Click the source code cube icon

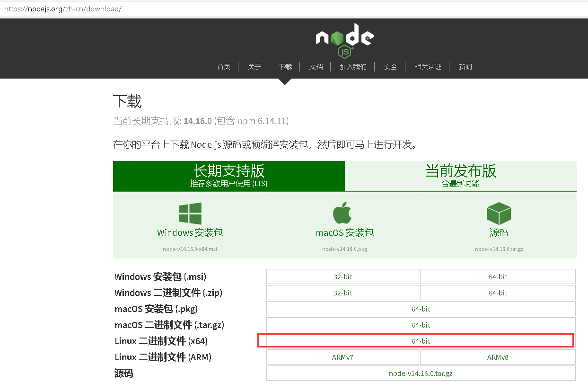tap(499, 214)
